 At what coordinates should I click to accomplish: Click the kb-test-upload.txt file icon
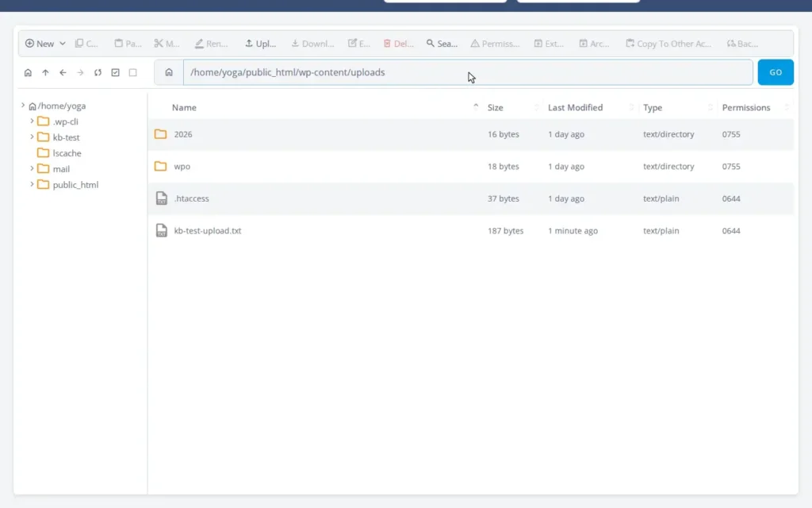162,231
